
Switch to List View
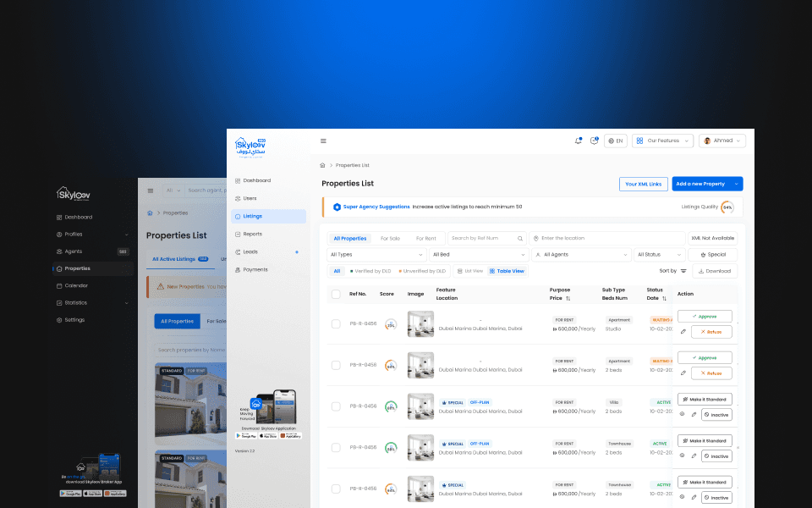tap(469, 271)
